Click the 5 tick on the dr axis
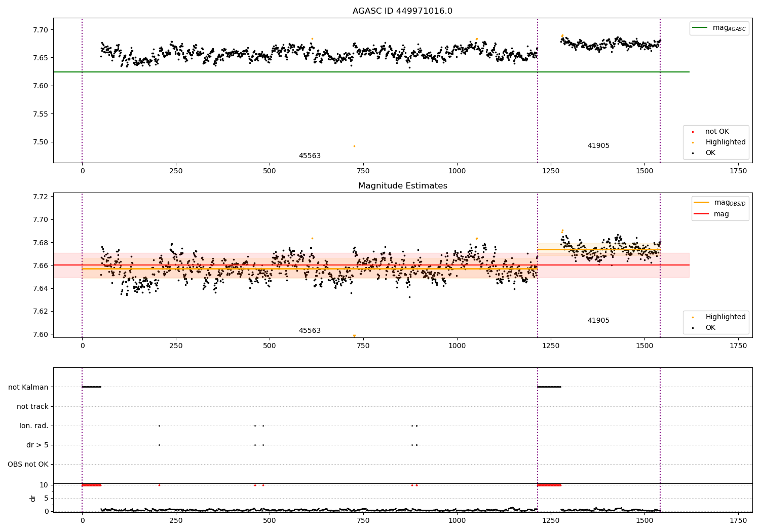Viewport: 760px width, 532px height. click(x=46, y=498)
